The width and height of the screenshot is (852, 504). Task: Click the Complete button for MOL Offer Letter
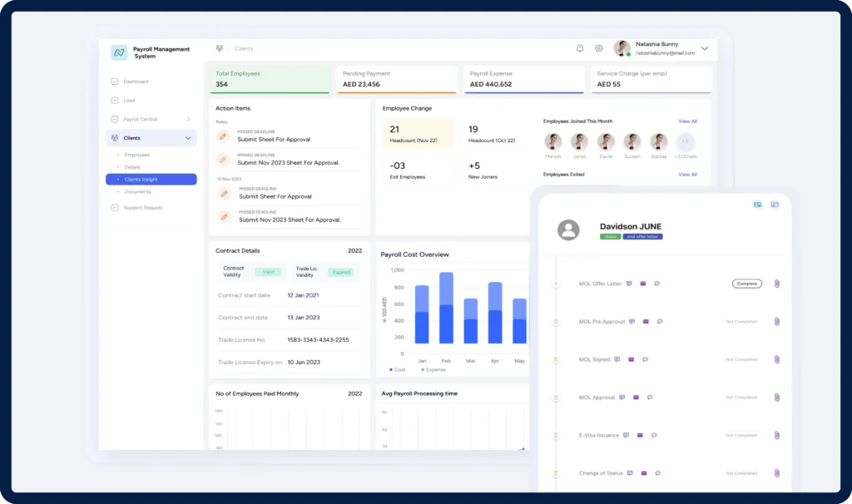[746, 284]
